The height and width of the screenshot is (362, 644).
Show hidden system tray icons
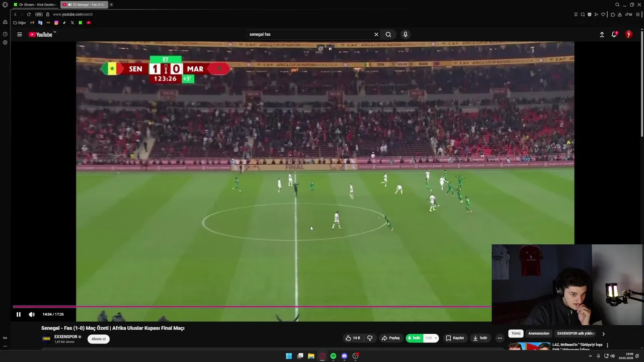point(591,356)
